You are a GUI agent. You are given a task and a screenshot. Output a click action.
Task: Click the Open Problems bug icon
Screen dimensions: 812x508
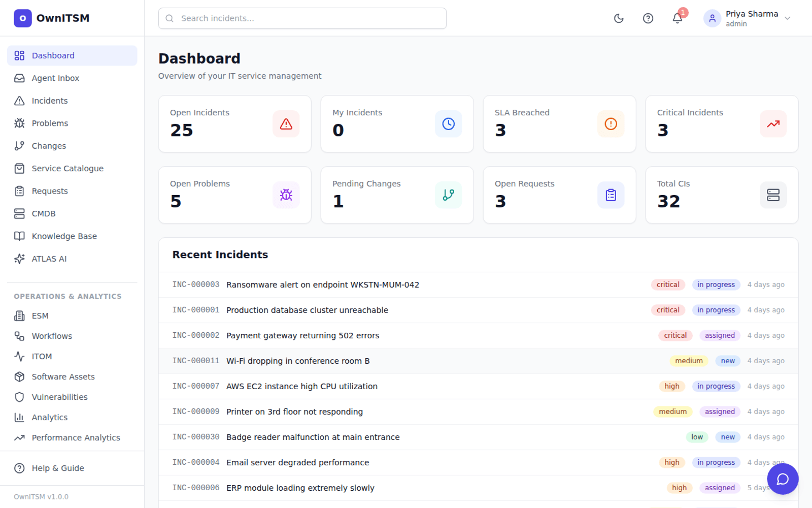(286, 195)
